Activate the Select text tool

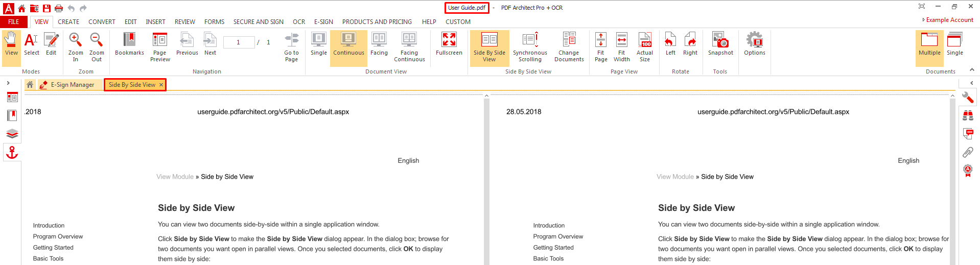point(31,44)
